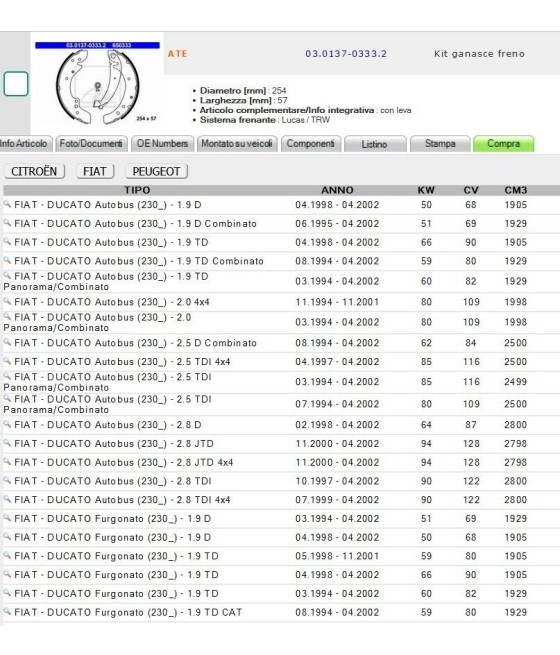Click the green Compra button
The height and width of the screenshot is (655, 560).
tap(504, 143)
